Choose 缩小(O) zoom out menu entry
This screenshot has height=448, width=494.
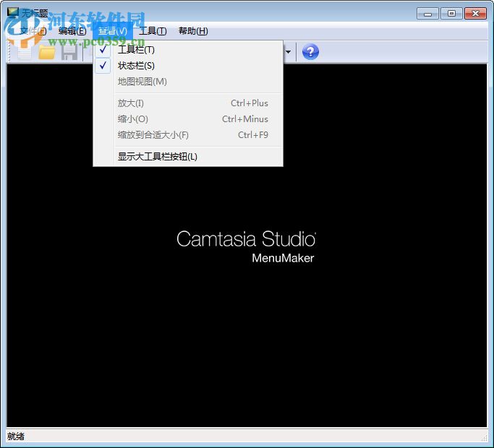click(x=188, y=119)
